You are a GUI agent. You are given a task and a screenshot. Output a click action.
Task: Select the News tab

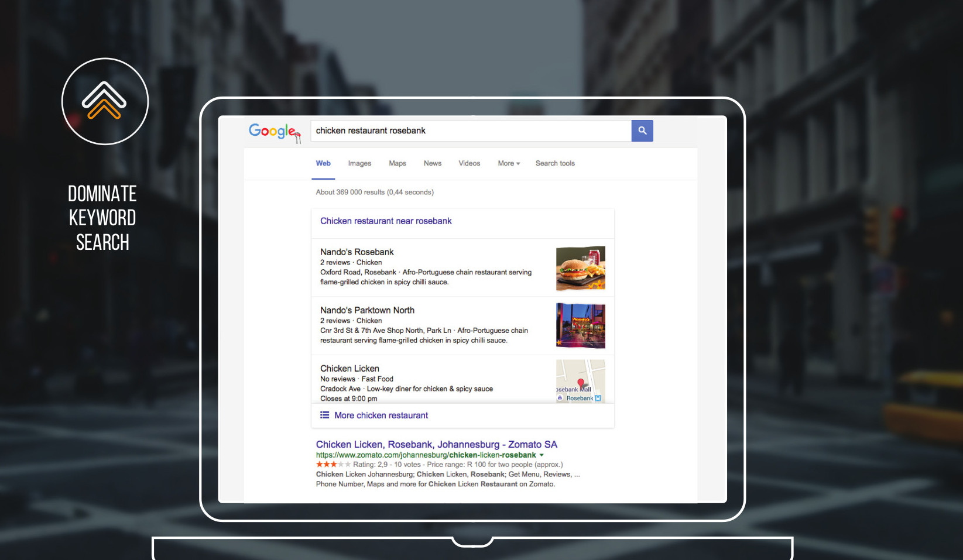click(x=432, y=163)
